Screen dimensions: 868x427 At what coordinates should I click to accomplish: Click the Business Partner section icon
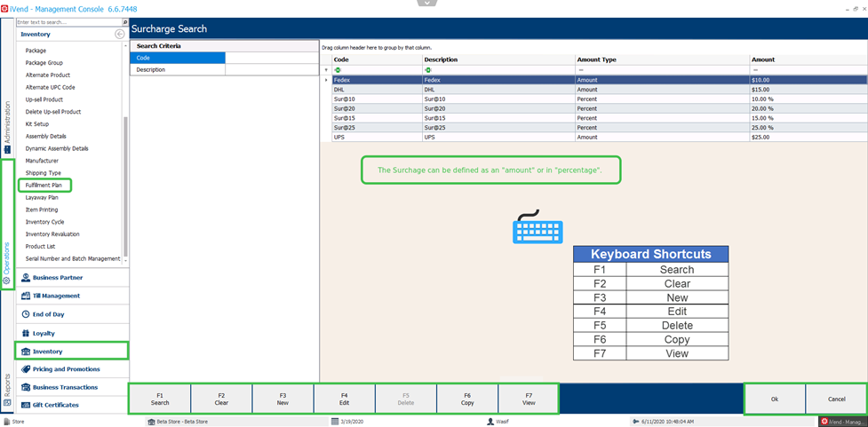point(26,278)
